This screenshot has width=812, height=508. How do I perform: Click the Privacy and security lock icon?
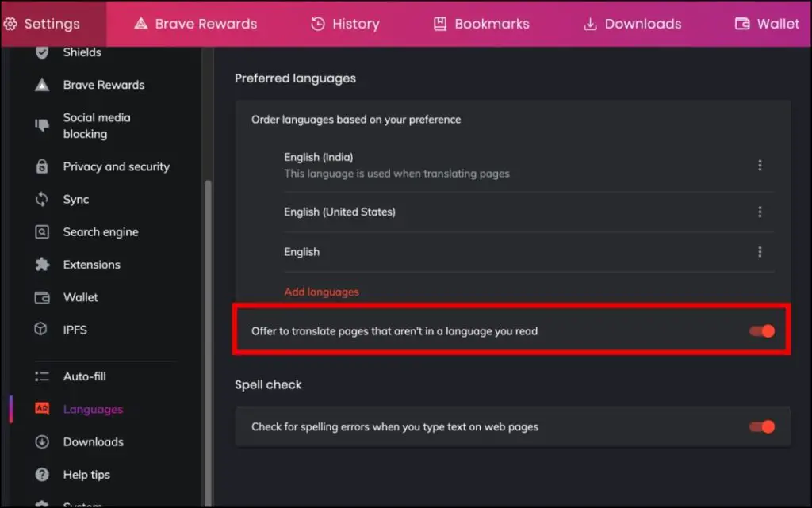tap(42, 166)
